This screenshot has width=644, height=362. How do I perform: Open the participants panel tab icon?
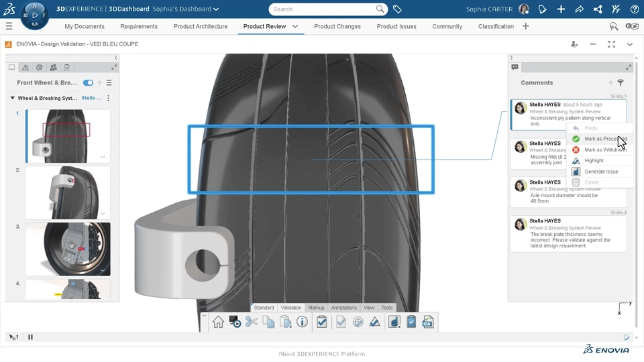coord(53,67)
